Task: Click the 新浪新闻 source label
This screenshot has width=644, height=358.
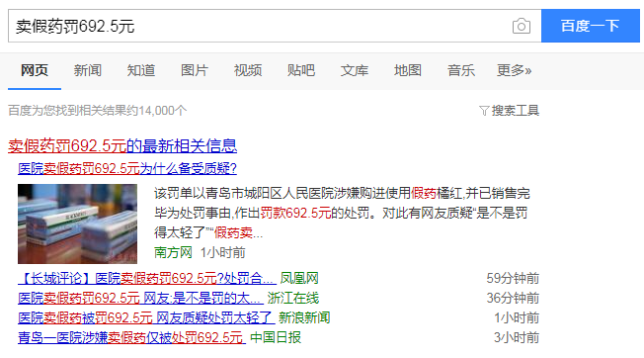Action: tap(304, 317)
